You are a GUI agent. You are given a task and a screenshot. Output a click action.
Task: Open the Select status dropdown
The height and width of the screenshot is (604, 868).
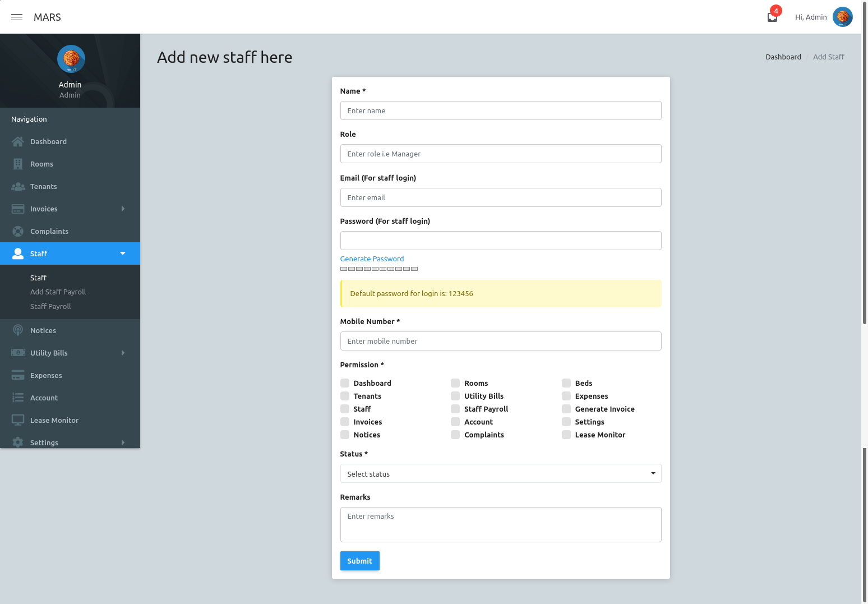point(500,473)
